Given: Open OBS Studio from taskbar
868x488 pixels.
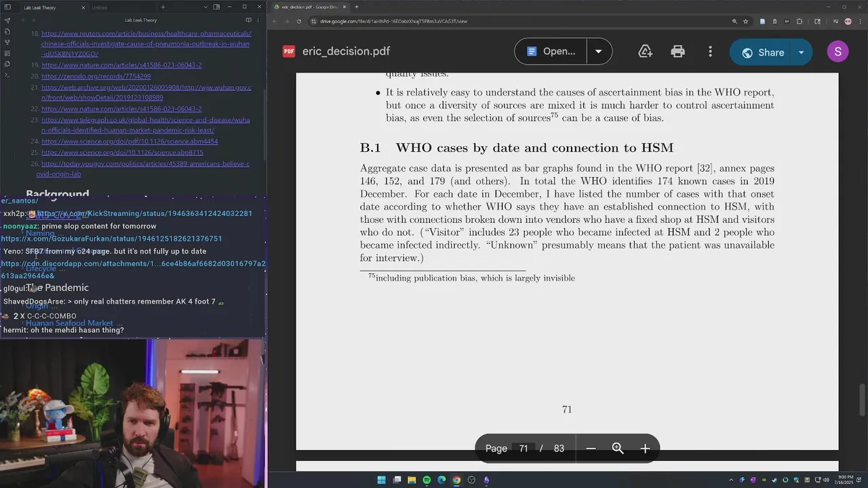Looking at the screenshot, I should (x=471, y=480).
